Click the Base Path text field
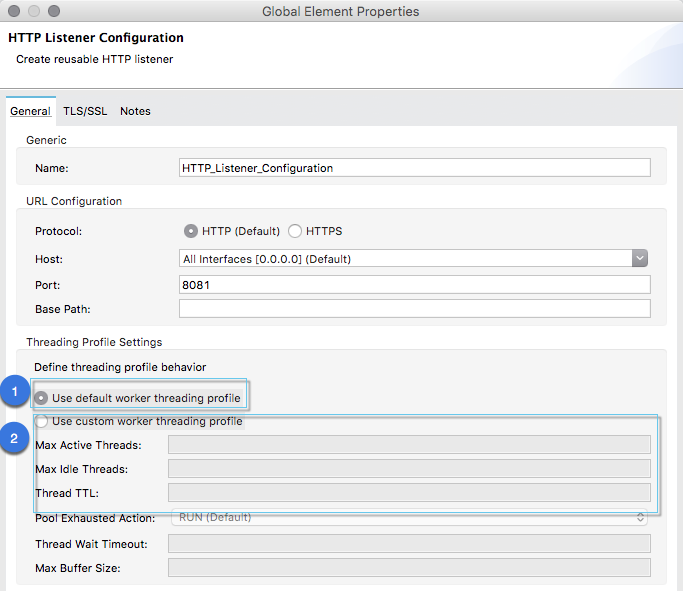 click(x=414, y=308)
